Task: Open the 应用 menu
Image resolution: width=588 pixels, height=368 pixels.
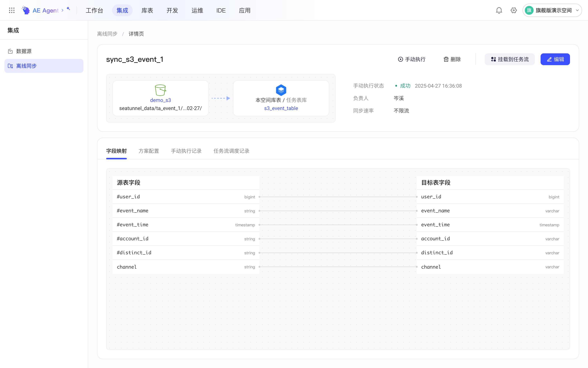Action: 245,10
